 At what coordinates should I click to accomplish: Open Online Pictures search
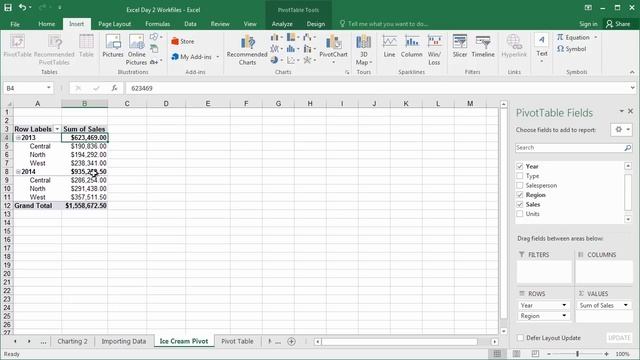[x=136, y=50]
